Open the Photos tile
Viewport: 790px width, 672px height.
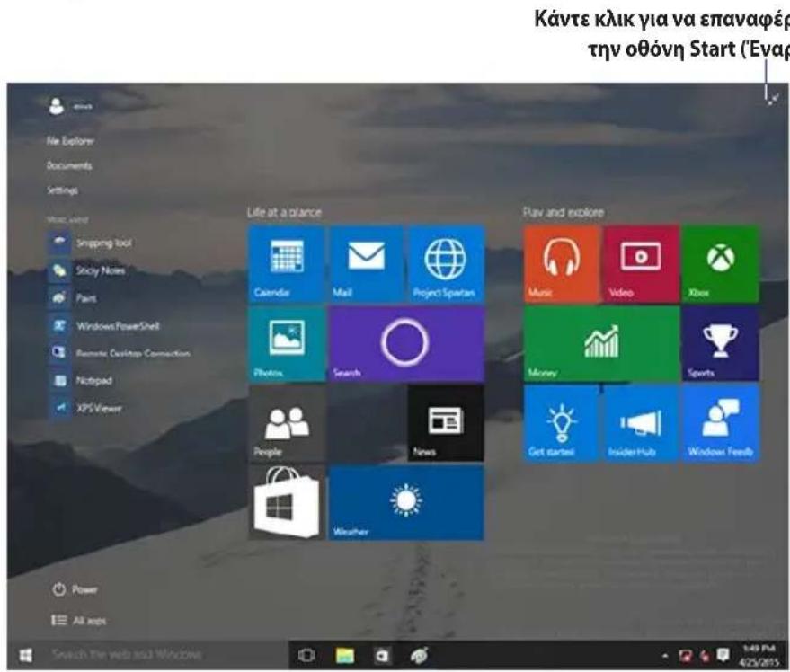(x=286, y=343)
